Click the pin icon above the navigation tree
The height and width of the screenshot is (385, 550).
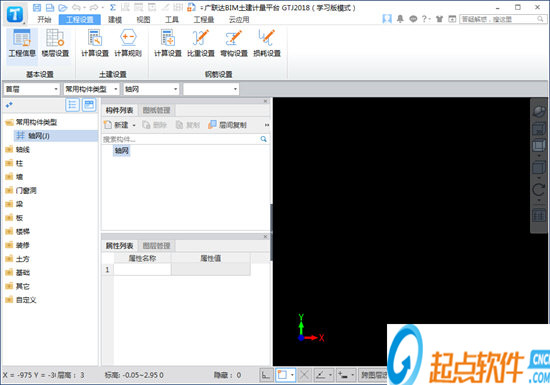click(9, 104)
